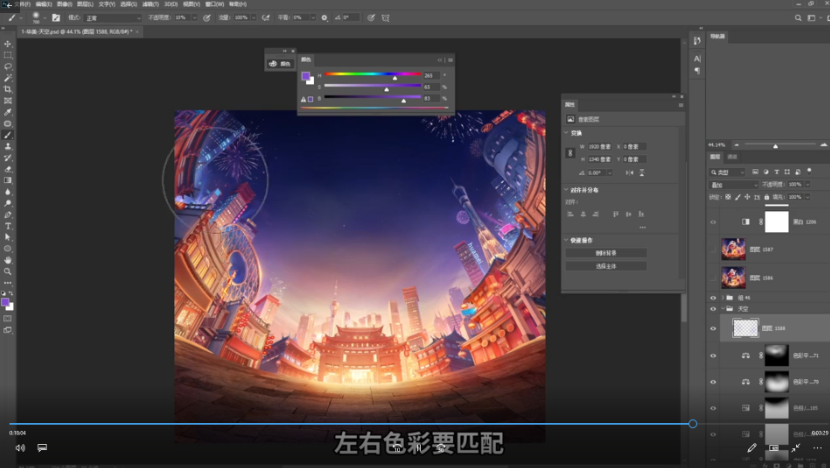Click the symmetry butterfly icon in options bar
Image resolution: width=830 pixels, height=468 pixels.
pos(385,17)
